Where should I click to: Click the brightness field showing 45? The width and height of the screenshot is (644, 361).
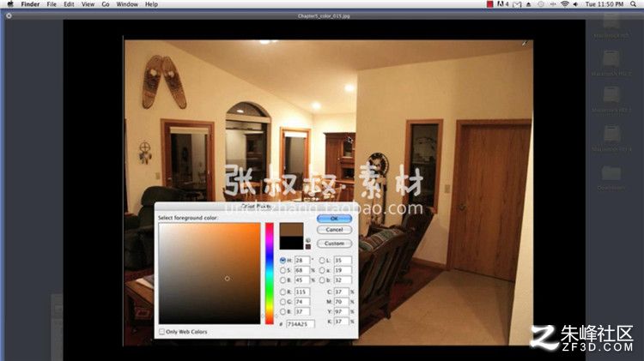pyautogui.click(x=302, y=280)
